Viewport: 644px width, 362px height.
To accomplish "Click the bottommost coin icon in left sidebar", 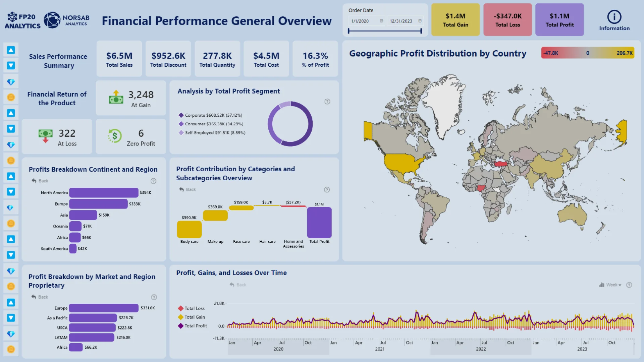I will coord(11,349).
